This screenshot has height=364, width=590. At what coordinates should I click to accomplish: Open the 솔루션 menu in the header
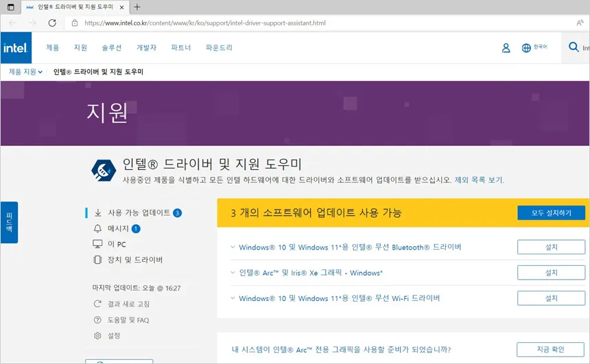112,48
